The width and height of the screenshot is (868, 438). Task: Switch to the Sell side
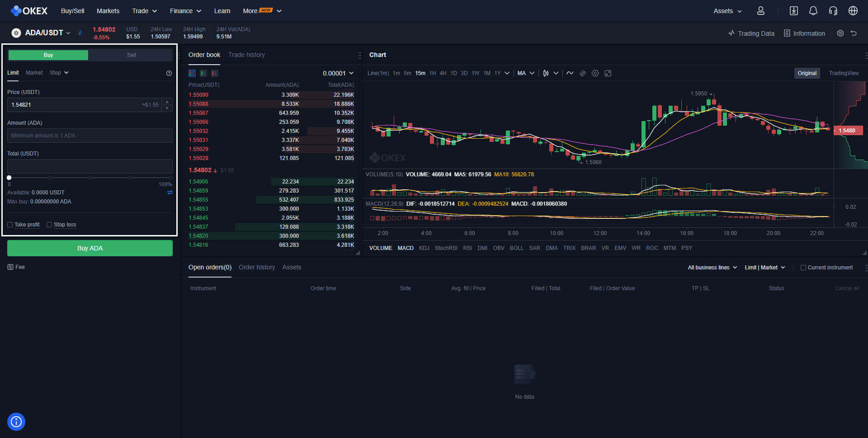coord(131,55)
